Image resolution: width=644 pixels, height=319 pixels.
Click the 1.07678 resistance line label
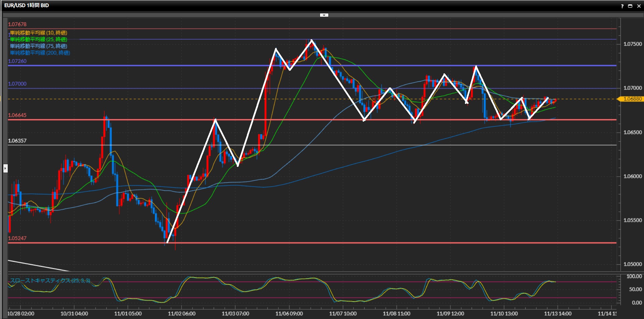coord(17,24)
